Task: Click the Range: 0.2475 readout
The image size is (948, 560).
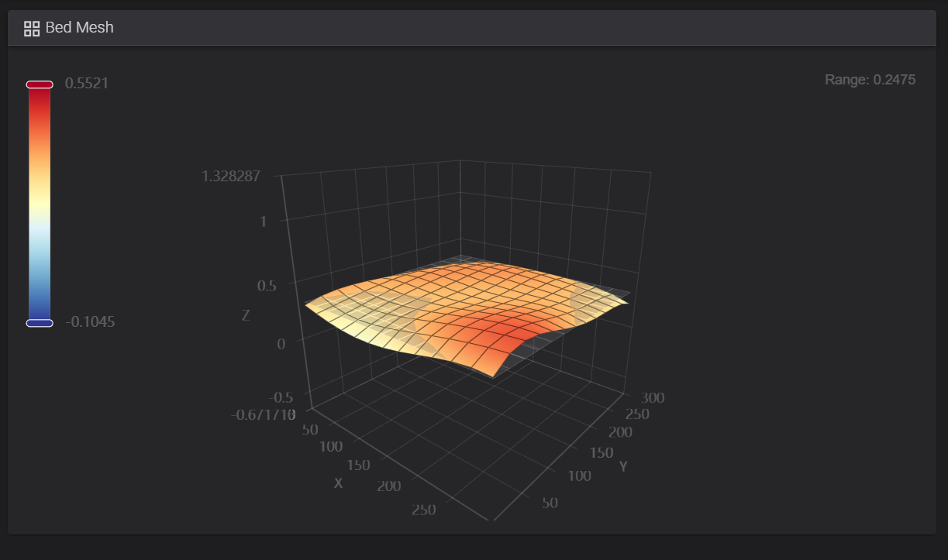Action: tap(870, 80)
